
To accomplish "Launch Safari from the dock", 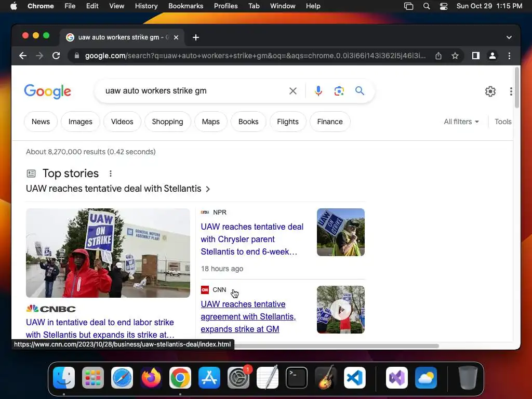I will (x=122, y=378).
